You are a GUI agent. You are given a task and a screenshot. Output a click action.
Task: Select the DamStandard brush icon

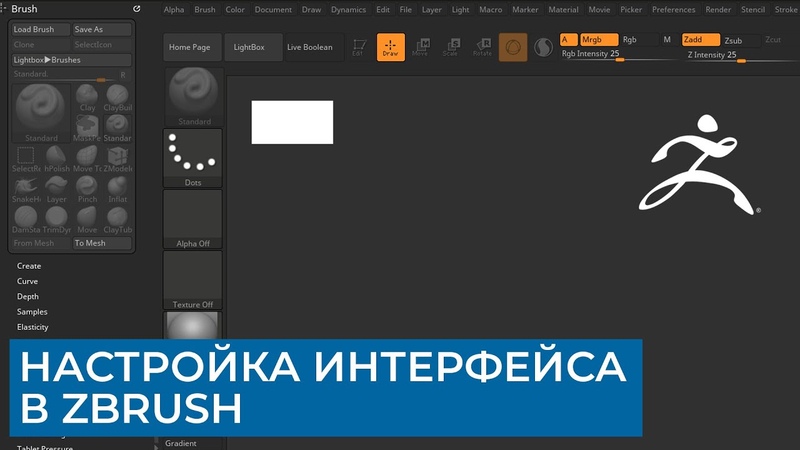point(26,220)
